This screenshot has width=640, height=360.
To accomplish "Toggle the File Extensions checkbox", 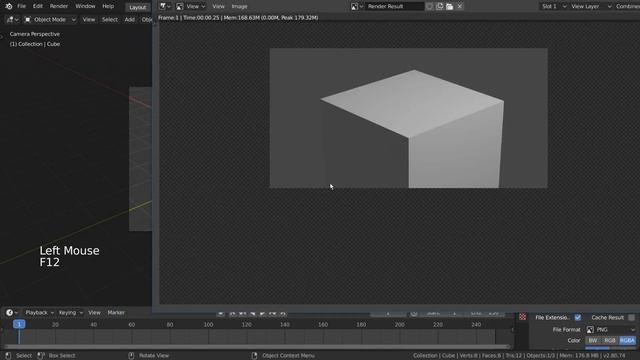I will pyautogui.click(x=578, y=318).
